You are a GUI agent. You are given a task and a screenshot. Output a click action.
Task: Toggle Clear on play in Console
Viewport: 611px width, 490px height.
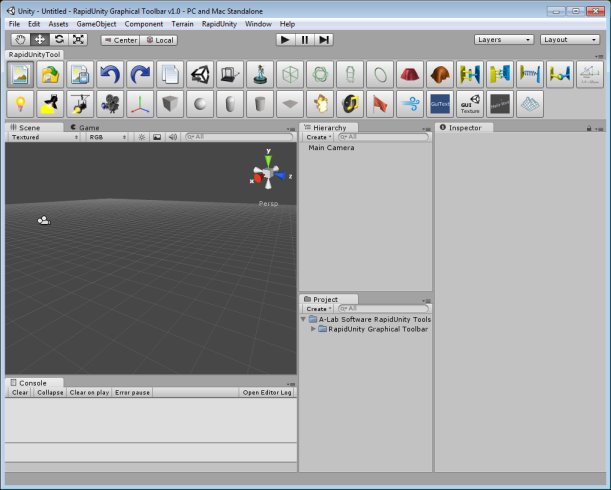89,393
